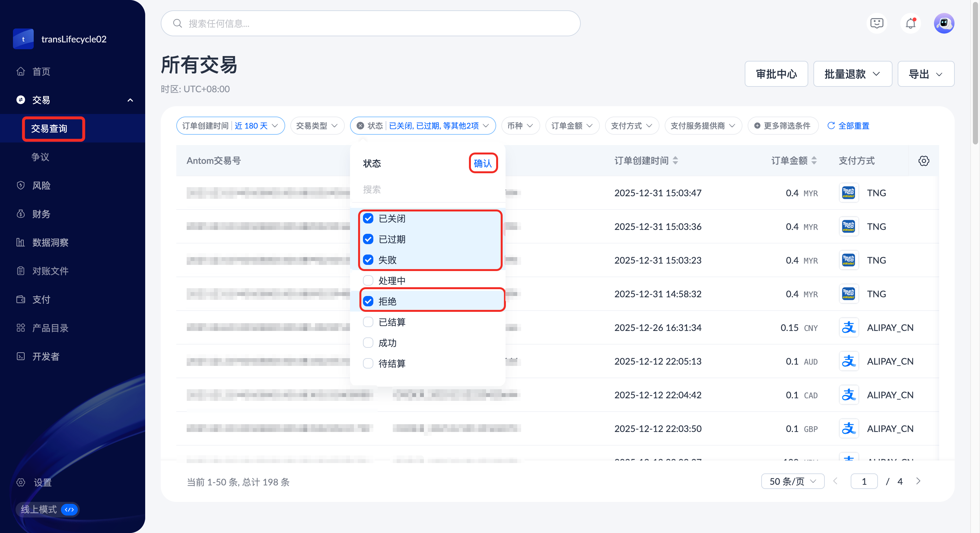Open 争议 in the sidebar menu

pyautogui.click(x=40, y=157)
